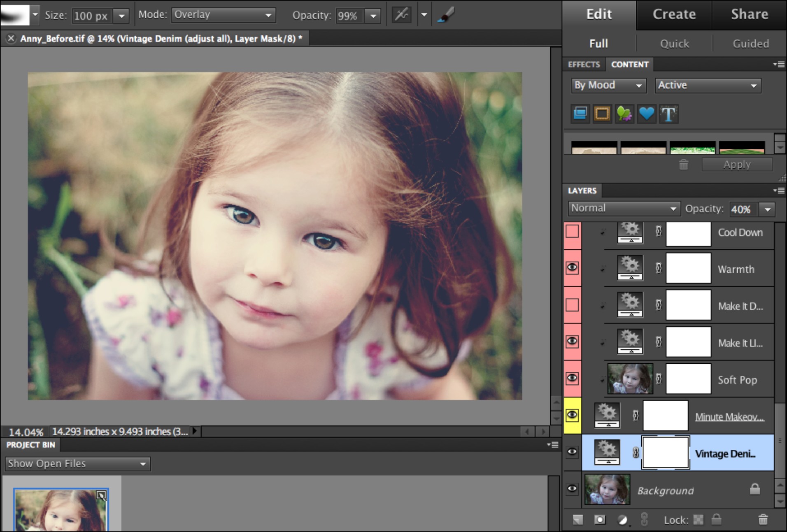Image resolution: width=787 pixels, height=532 pixels.
Task: Open the Layers panel flyout menu
Action: click(779, 190)
